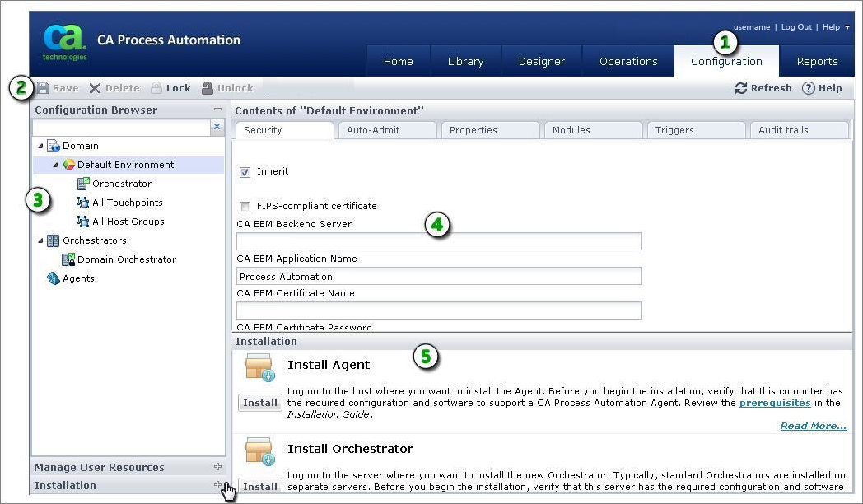Click the prerequisites hyperlink
863x504 pixels.
click(775, 403)
